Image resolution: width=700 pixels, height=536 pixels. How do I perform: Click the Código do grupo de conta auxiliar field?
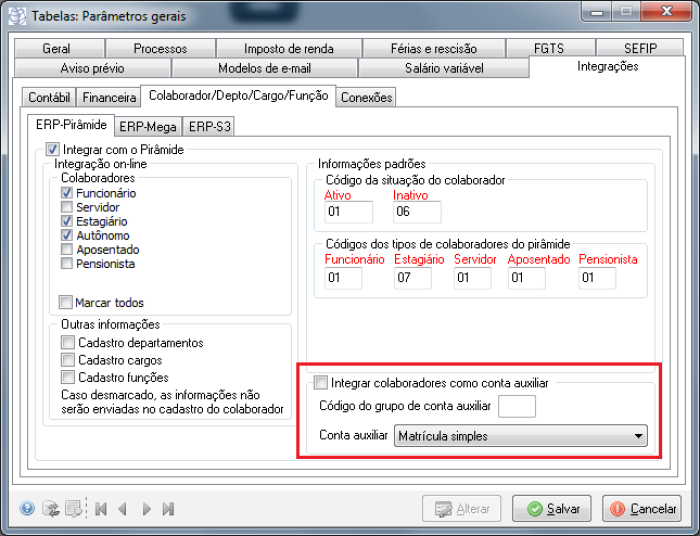[517, 406]
